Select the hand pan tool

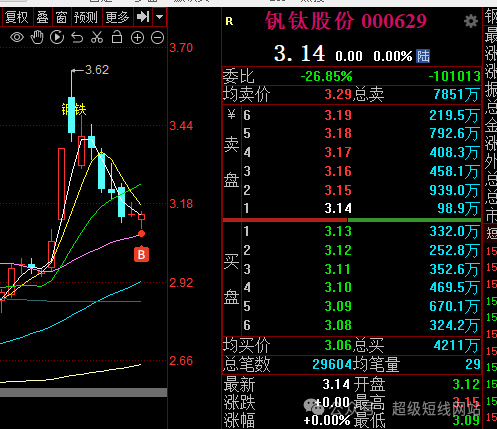pos(37,37)
